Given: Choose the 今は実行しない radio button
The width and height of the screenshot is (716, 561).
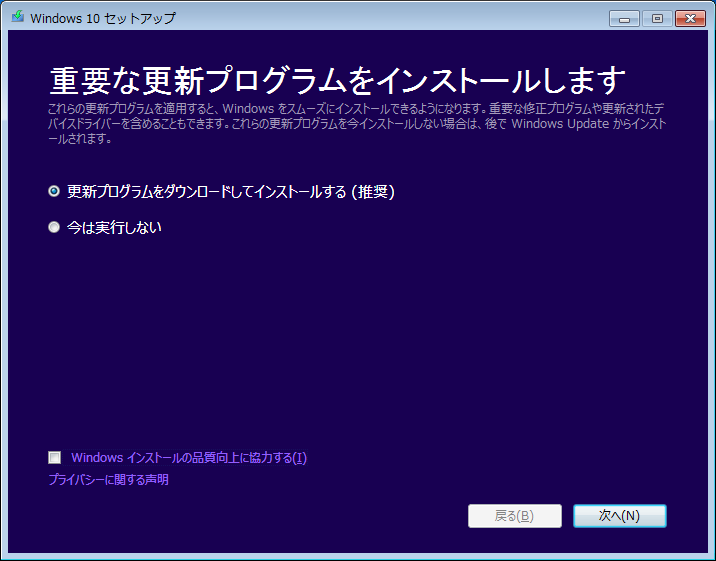Looking at the screenshot, I should [x=54, y=227].
